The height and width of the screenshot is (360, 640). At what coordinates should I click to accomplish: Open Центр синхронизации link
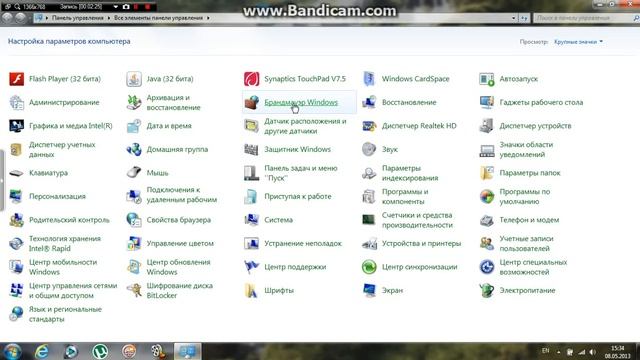coord(419,267)
